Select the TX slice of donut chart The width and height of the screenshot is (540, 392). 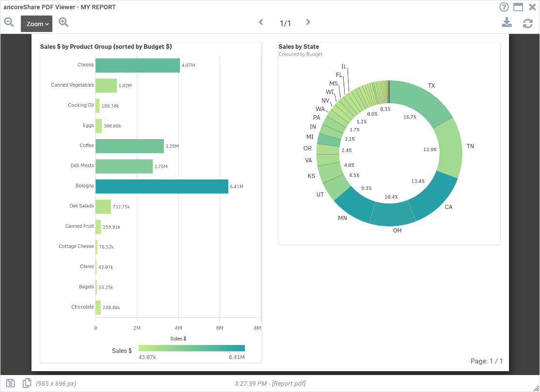tap(420, 102)
